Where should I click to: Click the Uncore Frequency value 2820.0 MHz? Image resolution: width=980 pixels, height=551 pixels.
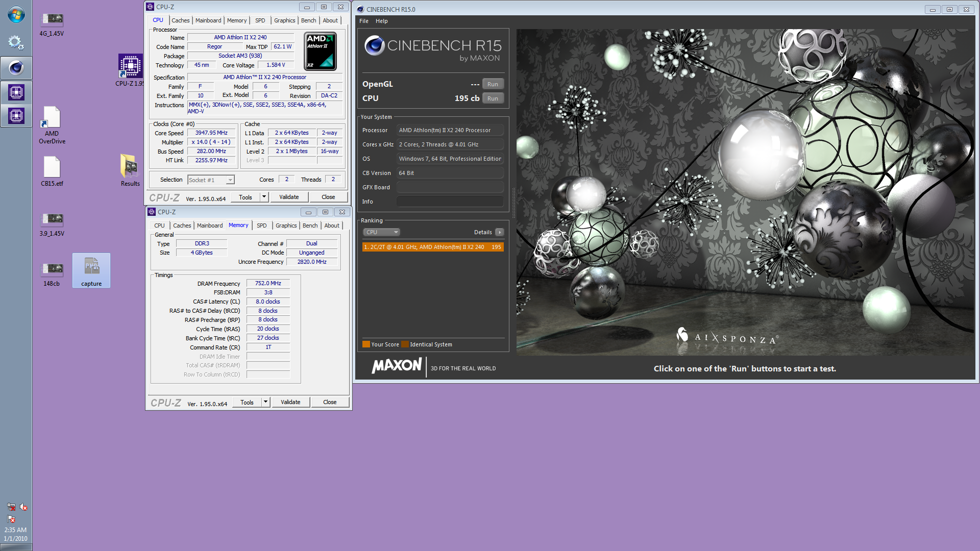(x=312, y=262)
